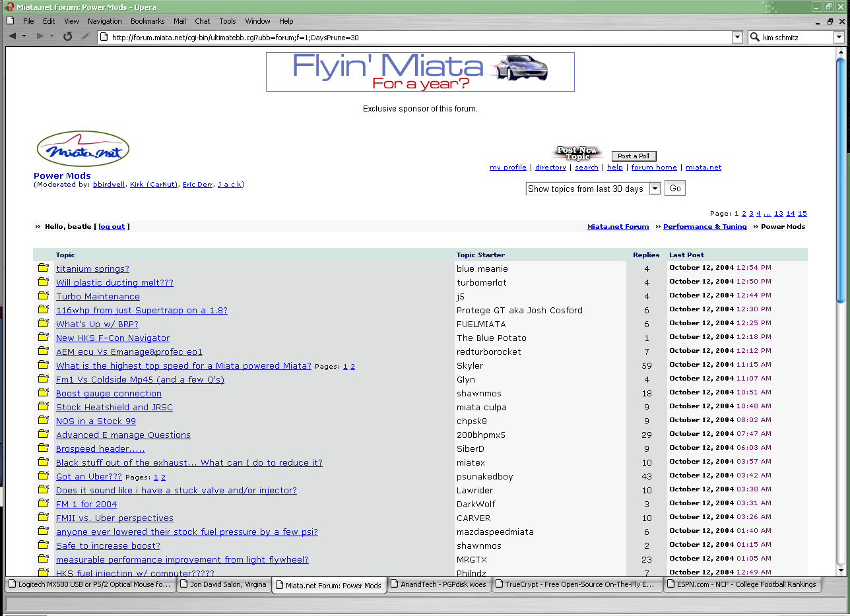850x616 pixels.
Task: Open the search box dropdown arrow
Action: [x=839, y=38]
